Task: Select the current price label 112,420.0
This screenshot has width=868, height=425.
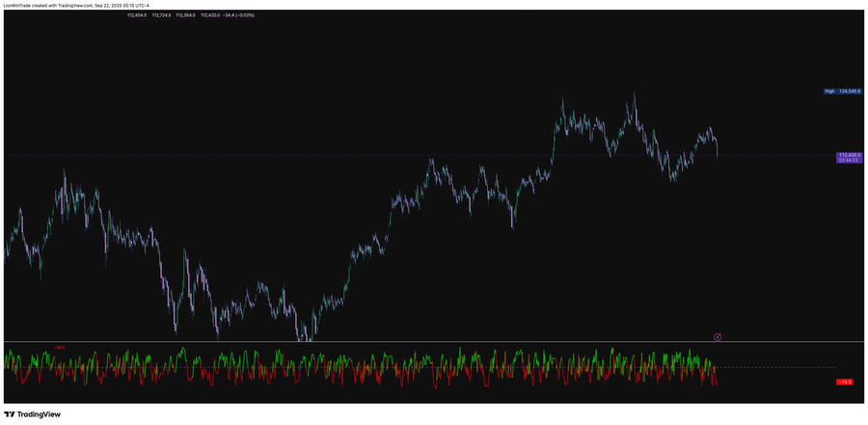Action: coord(850,154)
